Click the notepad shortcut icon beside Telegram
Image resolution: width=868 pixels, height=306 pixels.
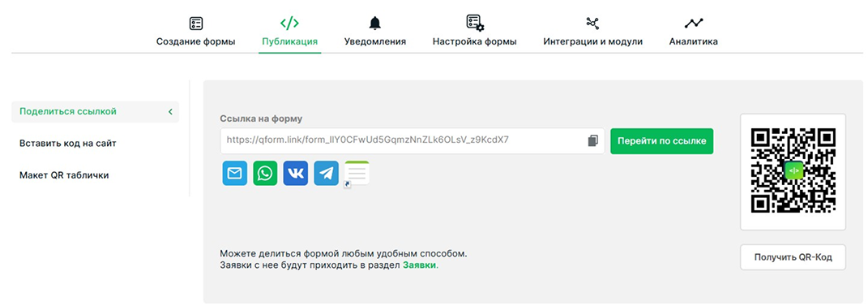coord(357,174)
